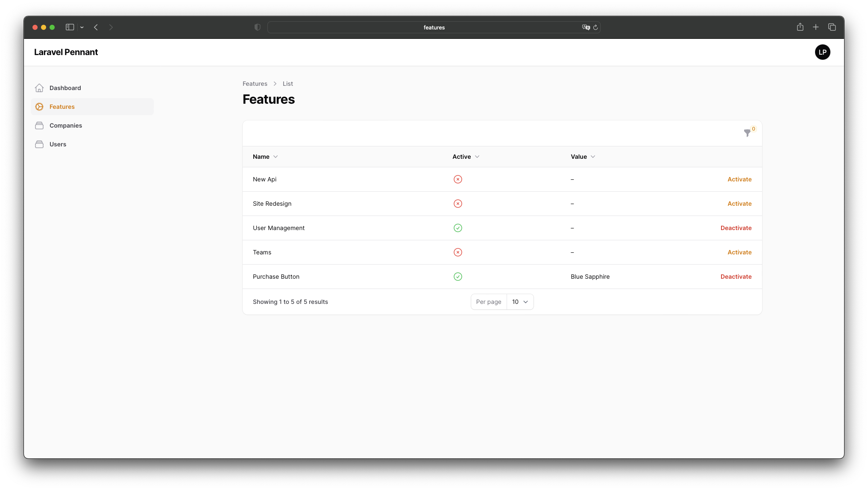Open a new browser tab with plus
The height and width of the screenshot is (490, 868).
pyautogui.click(x=815, y=27)
